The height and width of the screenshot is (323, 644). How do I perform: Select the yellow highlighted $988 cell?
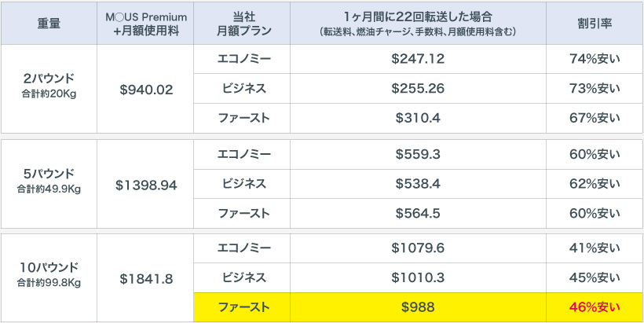418,306
